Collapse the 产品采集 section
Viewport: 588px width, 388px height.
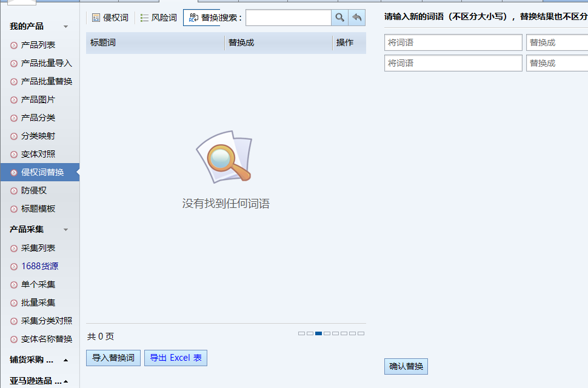tap(65, 229)
